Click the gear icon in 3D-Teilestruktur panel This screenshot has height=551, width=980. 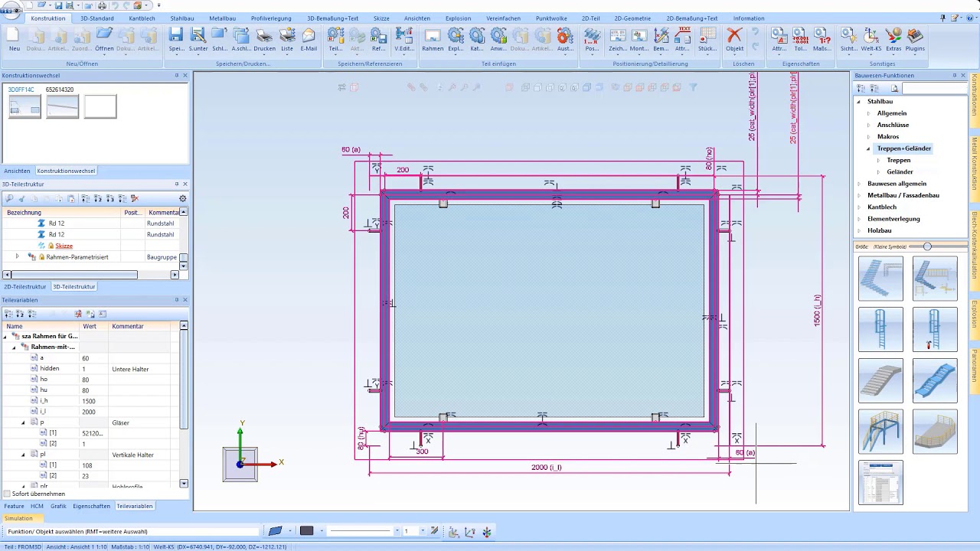pyautogui.click(x=182, y=198)
